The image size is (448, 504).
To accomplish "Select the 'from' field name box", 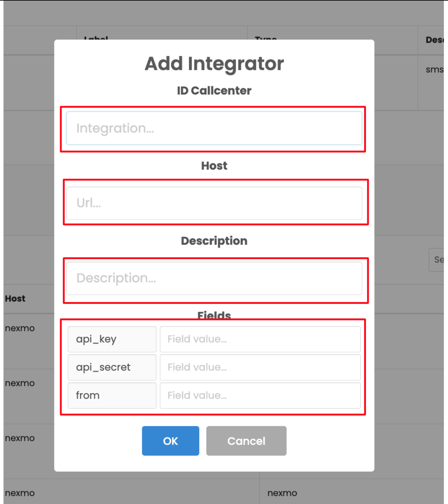I will click(112, 396).
